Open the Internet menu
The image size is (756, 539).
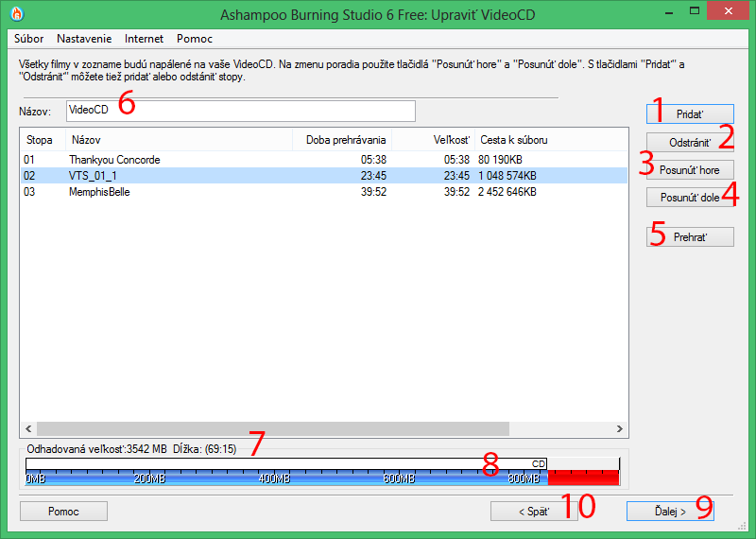click(145, 39)
